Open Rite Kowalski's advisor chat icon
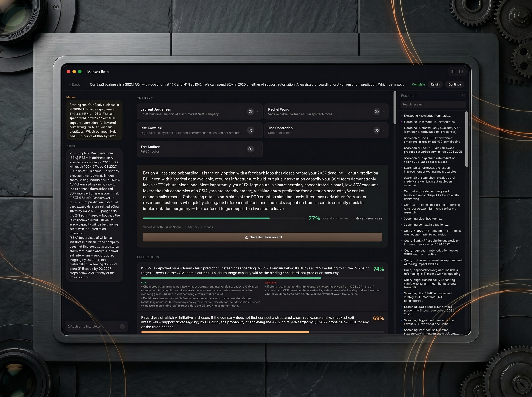Screen dimensions: 532x397 click(x=250, y=130)
